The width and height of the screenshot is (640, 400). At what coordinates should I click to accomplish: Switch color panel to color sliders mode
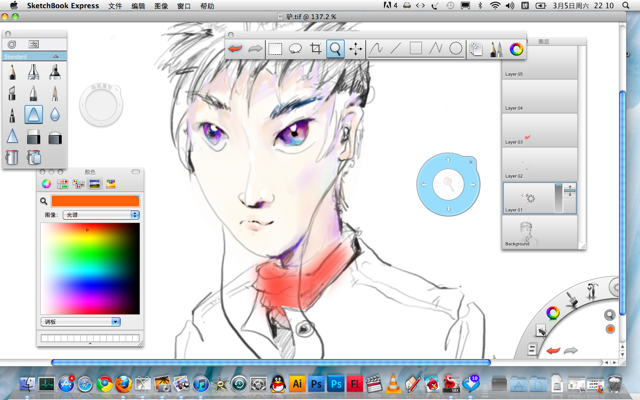click(x=62, y=184)
